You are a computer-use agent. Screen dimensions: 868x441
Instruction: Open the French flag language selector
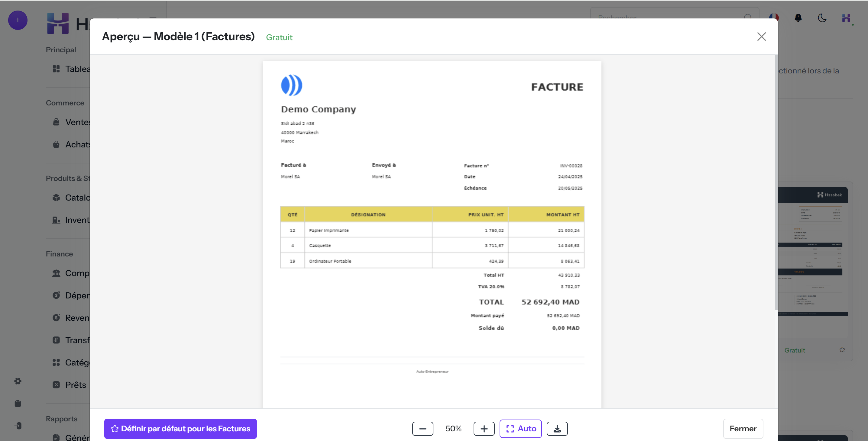click(774, 17)
